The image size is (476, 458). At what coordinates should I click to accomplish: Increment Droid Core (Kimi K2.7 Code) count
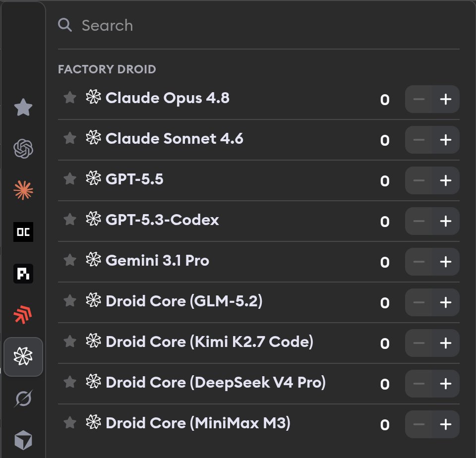pos(446,343)
